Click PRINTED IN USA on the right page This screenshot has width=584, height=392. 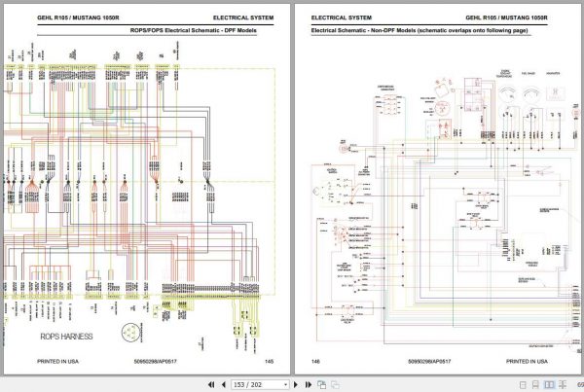pos(527,361)
